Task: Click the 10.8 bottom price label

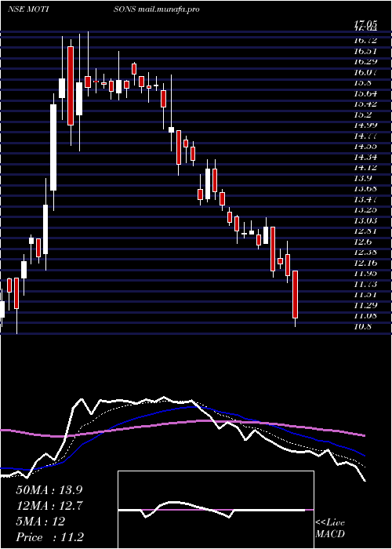Action: 363,327
